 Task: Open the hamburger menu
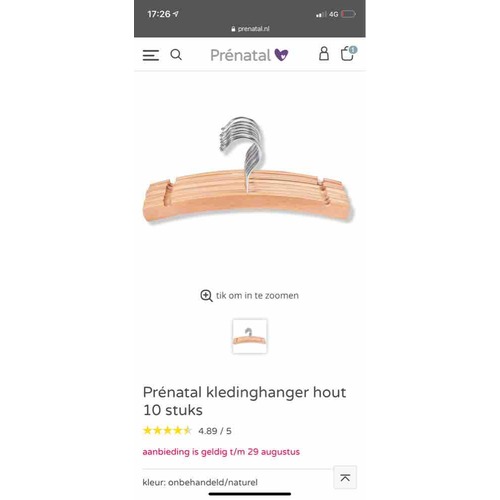point(151,55)
